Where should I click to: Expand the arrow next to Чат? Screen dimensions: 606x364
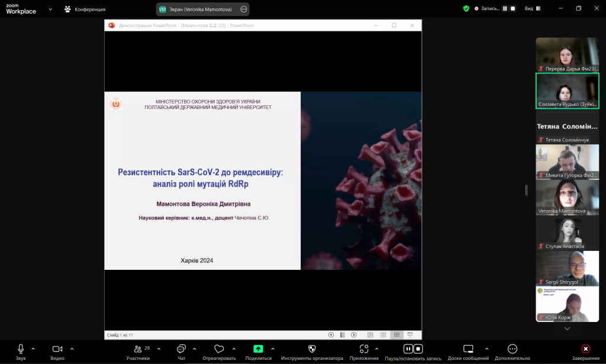[194, 349]
